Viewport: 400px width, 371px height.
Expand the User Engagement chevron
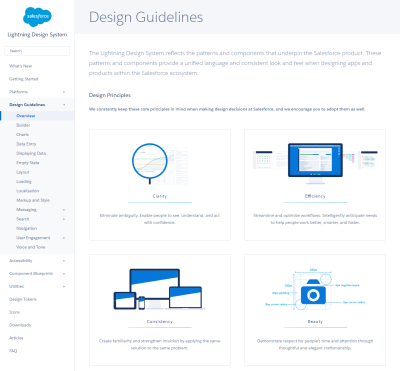64,238
